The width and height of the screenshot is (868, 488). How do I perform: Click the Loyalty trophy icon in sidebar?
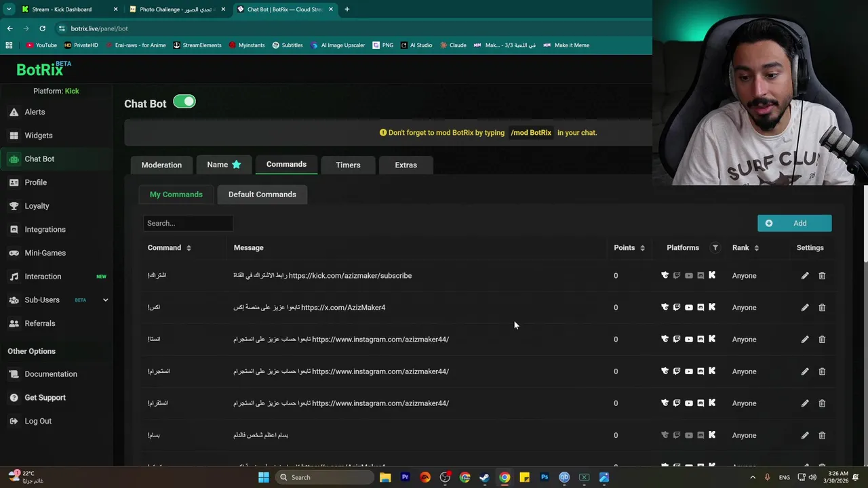click(14, 206)
